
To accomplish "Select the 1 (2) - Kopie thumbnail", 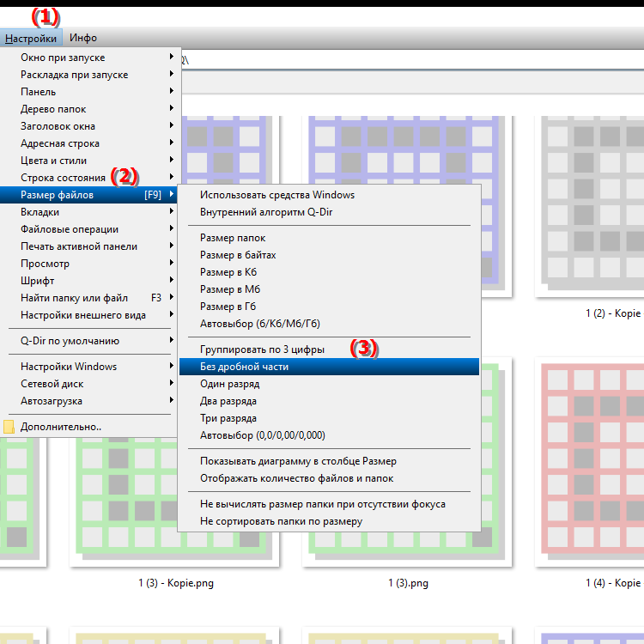I will pyautogui.click(x=589, y=205).
